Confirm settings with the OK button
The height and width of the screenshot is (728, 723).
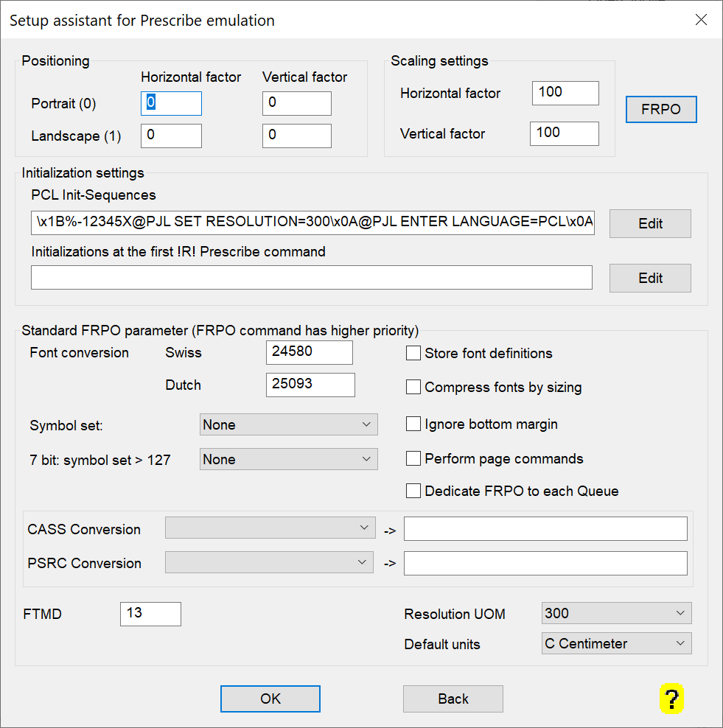pos(270,699)
